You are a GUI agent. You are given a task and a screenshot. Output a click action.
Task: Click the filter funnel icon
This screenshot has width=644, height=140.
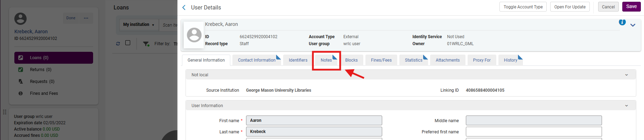(146, 44)
